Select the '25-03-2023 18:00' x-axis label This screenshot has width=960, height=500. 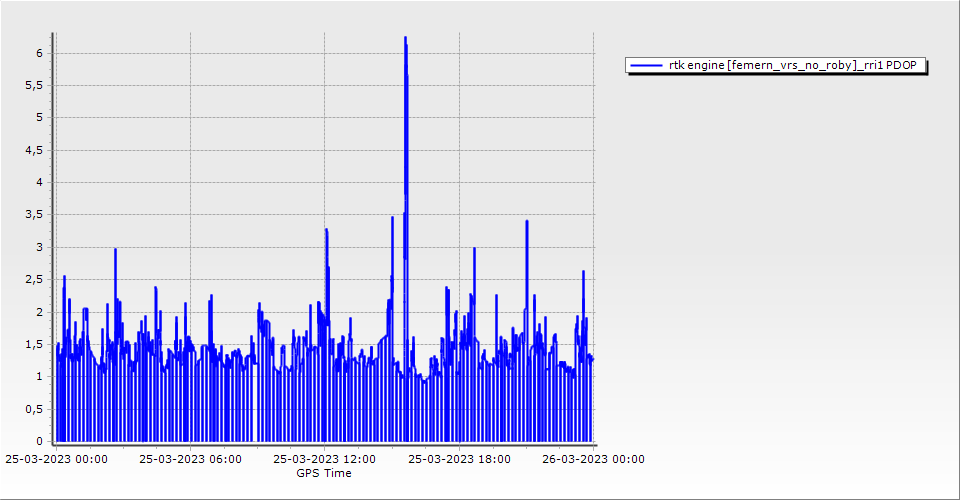tap(459, 460)
